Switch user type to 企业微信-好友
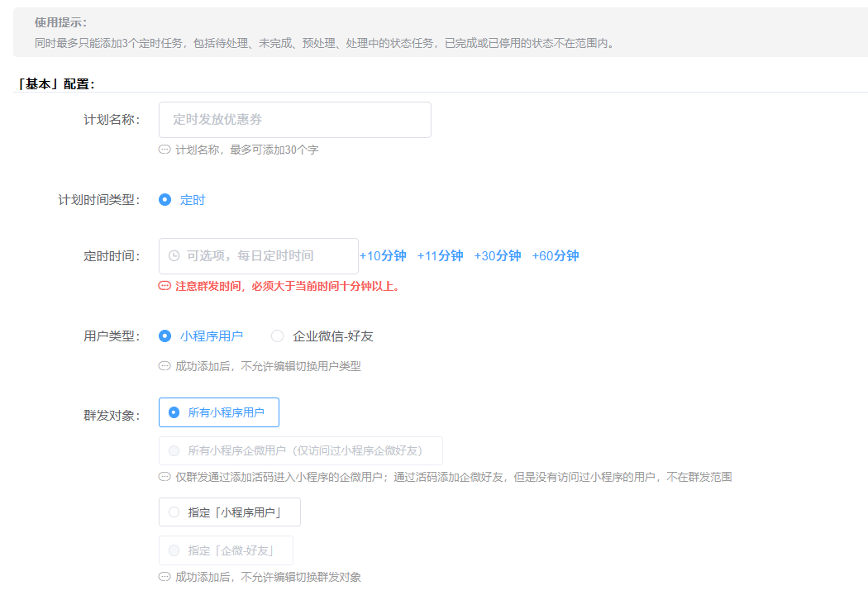 click(278, 336)
